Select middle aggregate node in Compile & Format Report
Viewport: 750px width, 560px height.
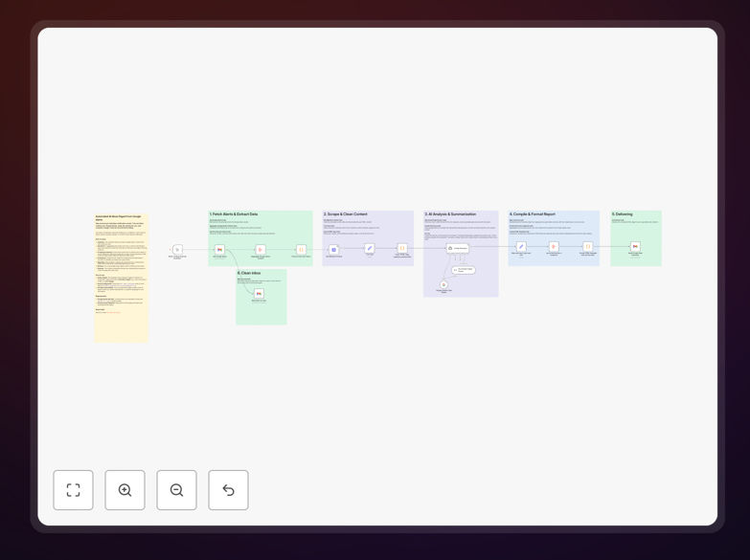pyautogui.click(x=554, y=246)
